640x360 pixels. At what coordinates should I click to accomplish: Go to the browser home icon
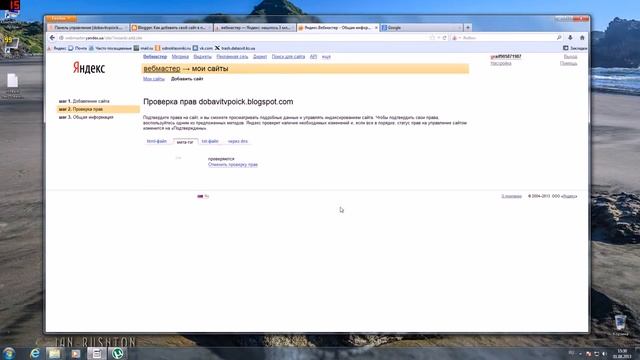[582, 38]
